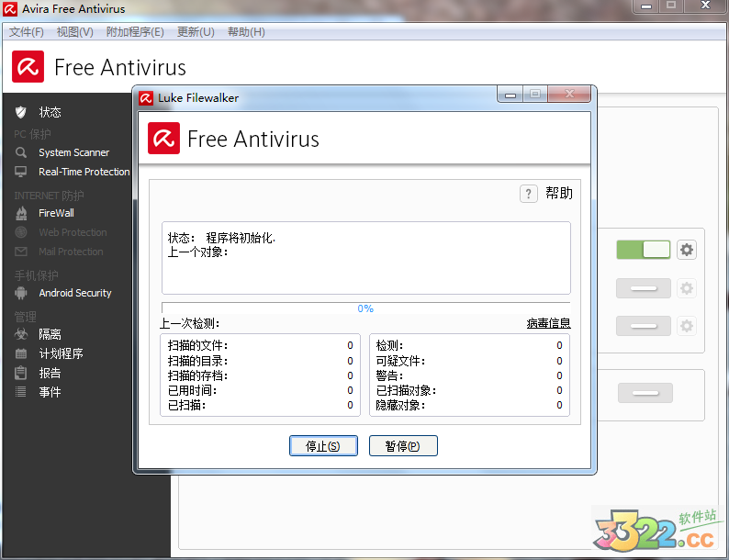
Task: Click the Mail Protection envelope icon
Action: [20, 252]
